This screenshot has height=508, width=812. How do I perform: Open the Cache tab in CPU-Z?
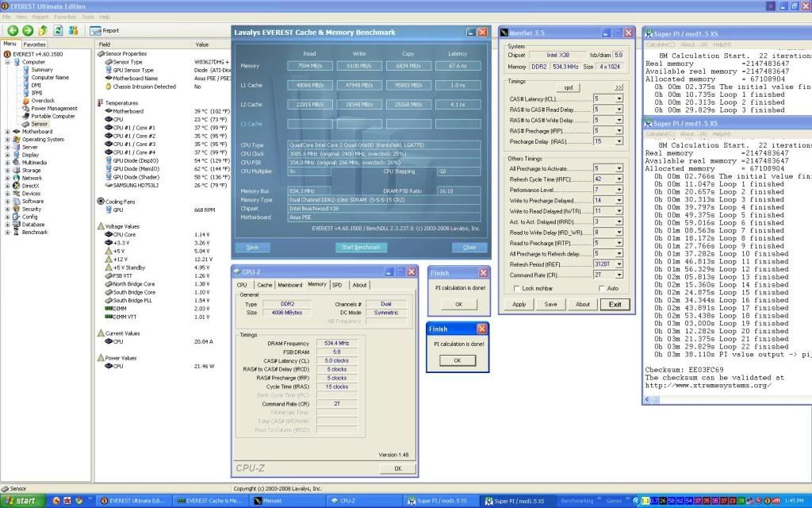click(x=264, y=285)
